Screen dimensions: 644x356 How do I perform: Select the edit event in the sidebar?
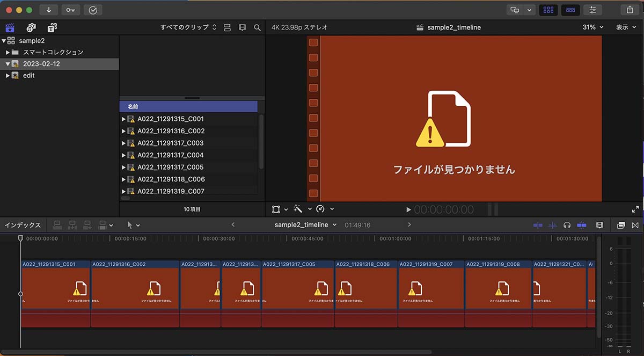60,76
